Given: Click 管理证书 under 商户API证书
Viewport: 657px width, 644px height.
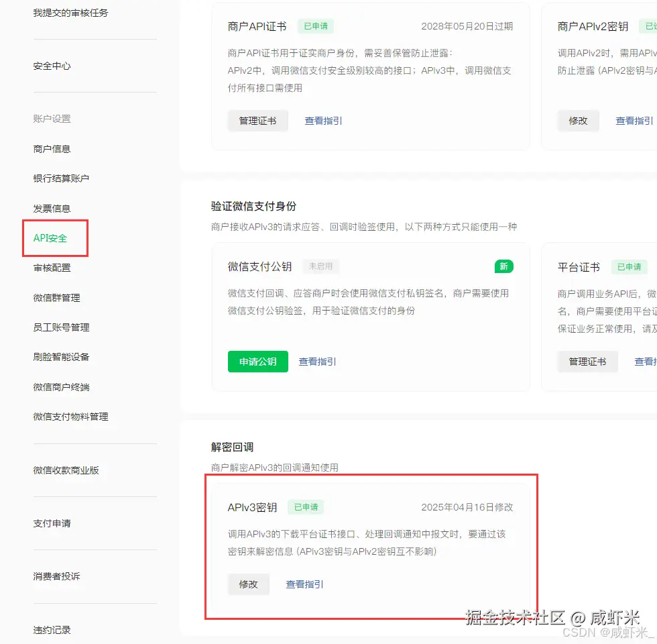Looking at the screenshot, I should (258, 121).
